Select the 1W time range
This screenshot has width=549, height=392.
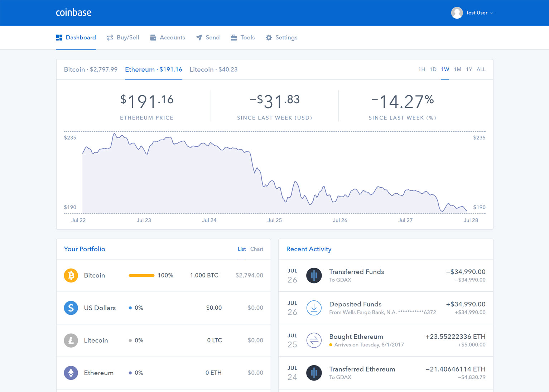[x=445, y=69]
